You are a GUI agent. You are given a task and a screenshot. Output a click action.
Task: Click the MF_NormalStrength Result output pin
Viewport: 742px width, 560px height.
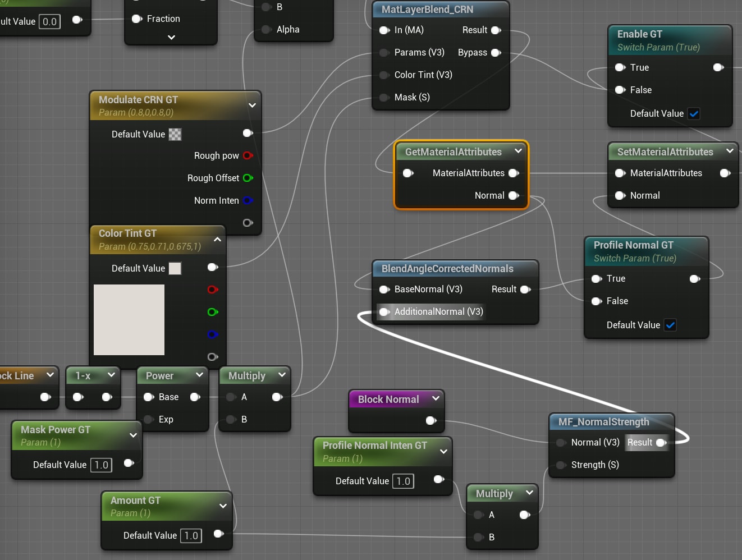click(661, 443)
